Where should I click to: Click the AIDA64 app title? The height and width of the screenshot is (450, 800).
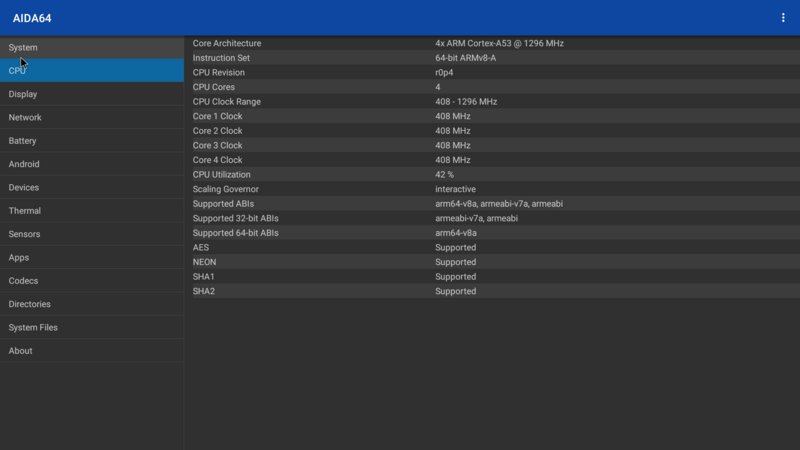point(32,18)
